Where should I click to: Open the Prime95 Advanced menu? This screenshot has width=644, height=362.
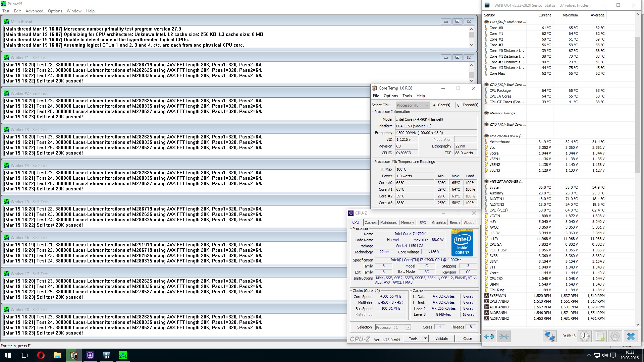click(x=34, y=11)
